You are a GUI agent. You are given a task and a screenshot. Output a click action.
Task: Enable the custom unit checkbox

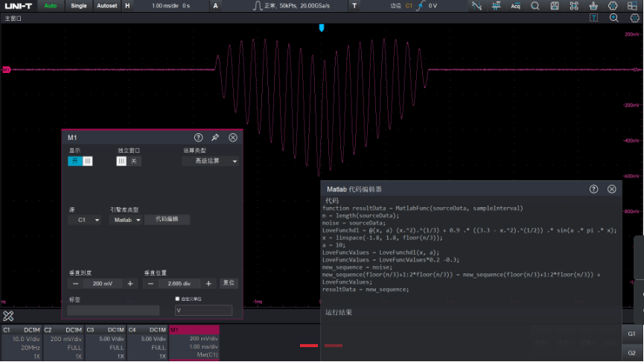tap(177, 299)
